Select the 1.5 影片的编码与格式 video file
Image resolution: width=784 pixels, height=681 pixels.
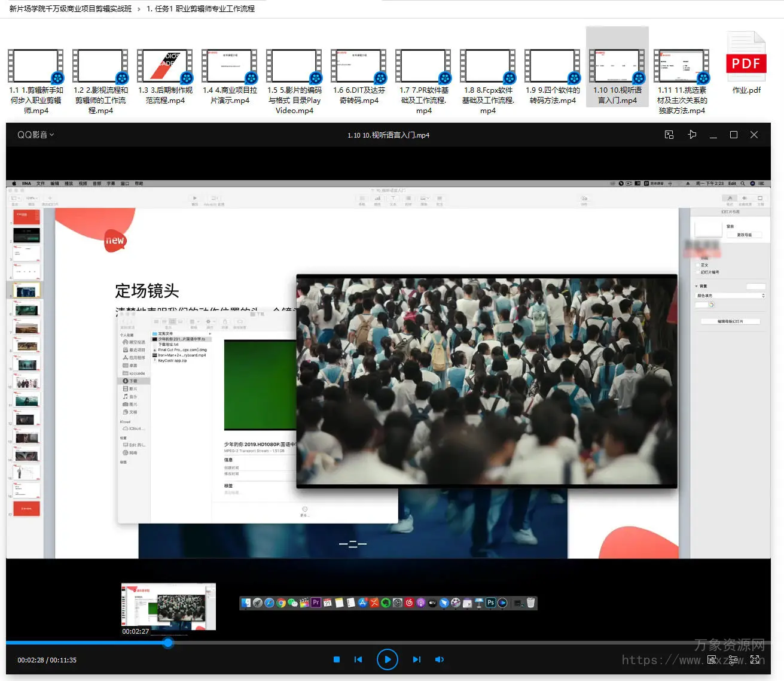coord(294,67)
